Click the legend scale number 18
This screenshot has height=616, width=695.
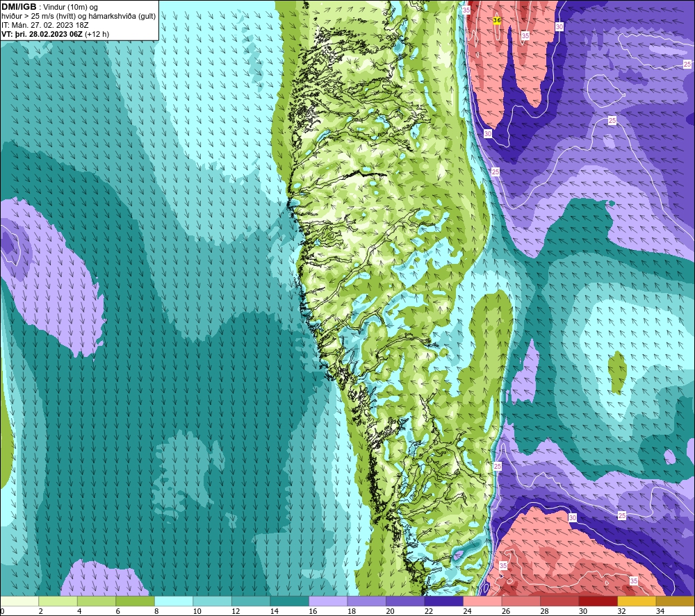click(351, 611)
